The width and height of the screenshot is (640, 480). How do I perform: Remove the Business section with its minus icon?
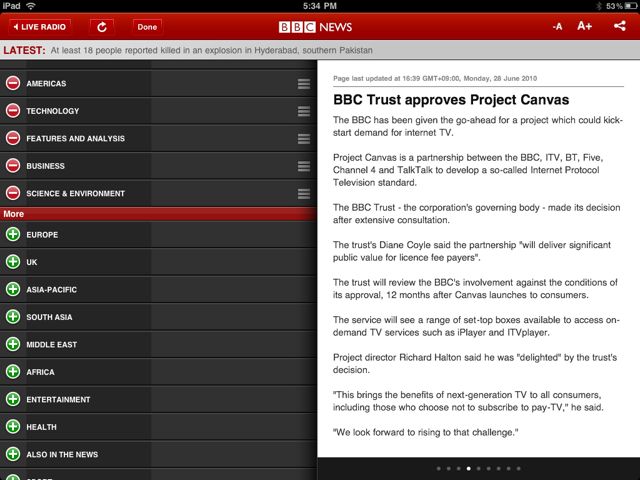pyautogui.click(x=13, y=166)
